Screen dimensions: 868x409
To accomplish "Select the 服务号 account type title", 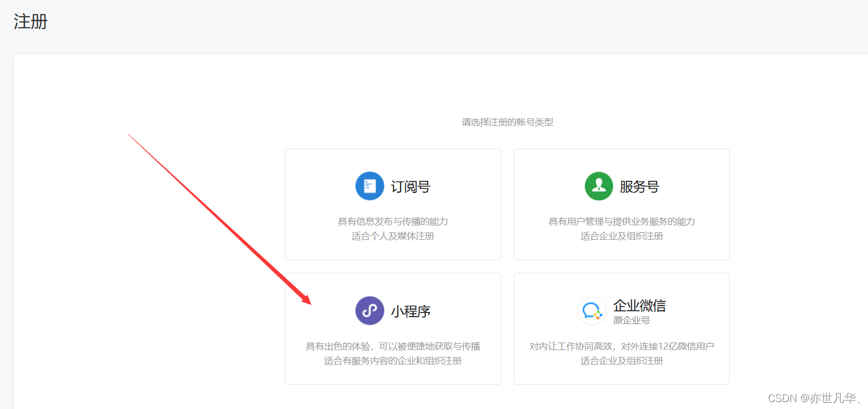I will (x=640, y=187).
